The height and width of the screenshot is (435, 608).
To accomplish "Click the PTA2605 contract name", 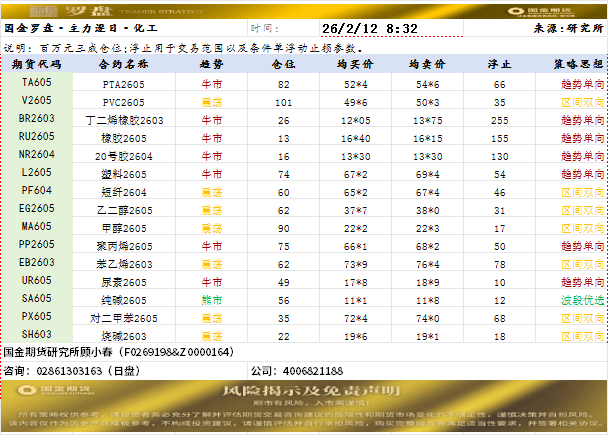I will 124,85.
